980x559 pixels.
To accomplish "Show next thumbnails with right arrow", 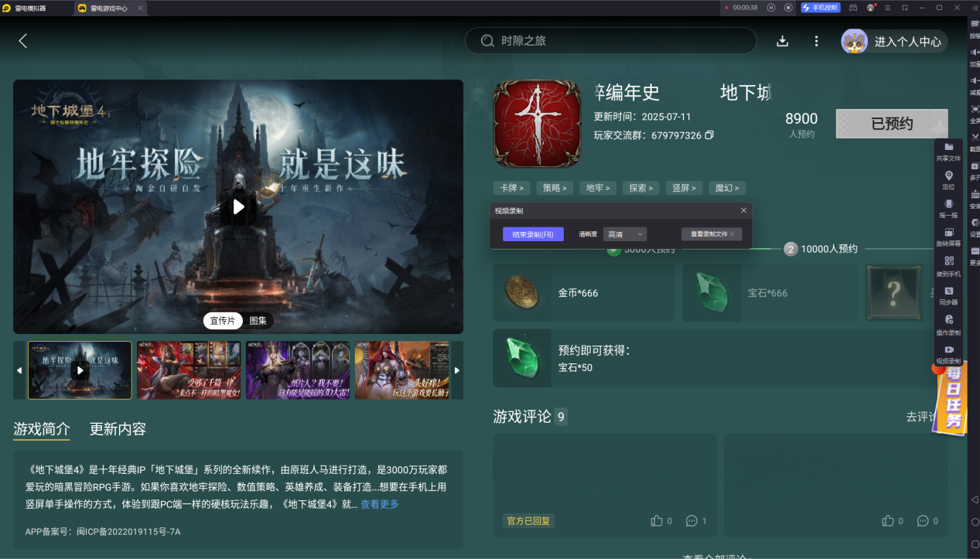I will click(457, 370).
